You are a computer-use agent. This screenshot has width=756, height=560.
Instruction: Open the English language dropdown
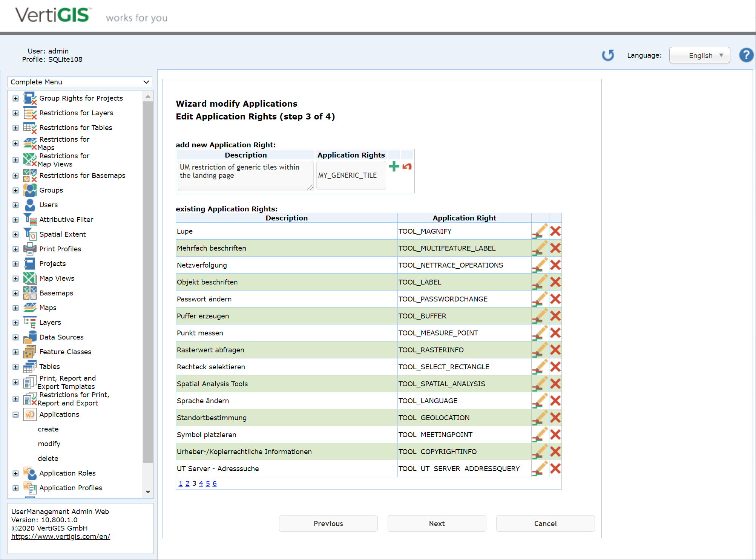tap(699, 55)
